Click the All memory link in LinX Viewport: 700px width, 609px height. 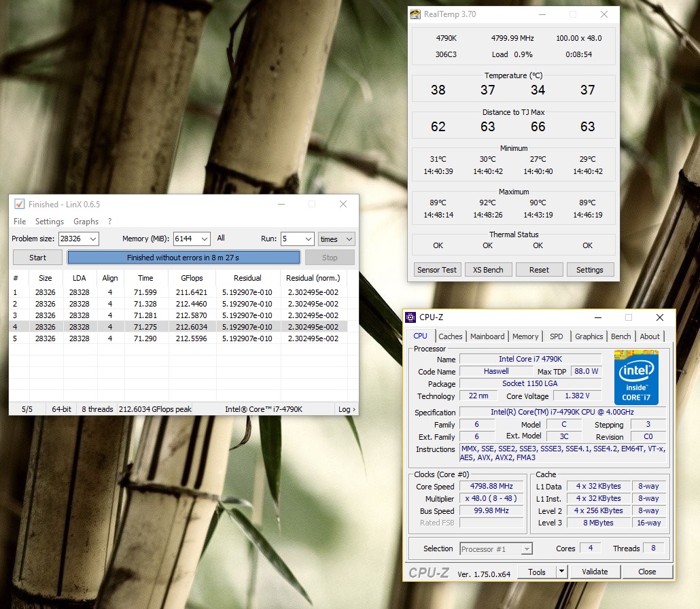(x=221, y=238)
